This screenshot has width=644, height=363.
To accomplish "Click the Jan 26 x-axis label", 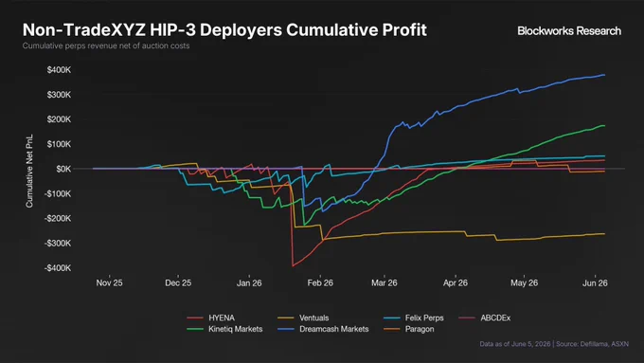I will [249, 282].
